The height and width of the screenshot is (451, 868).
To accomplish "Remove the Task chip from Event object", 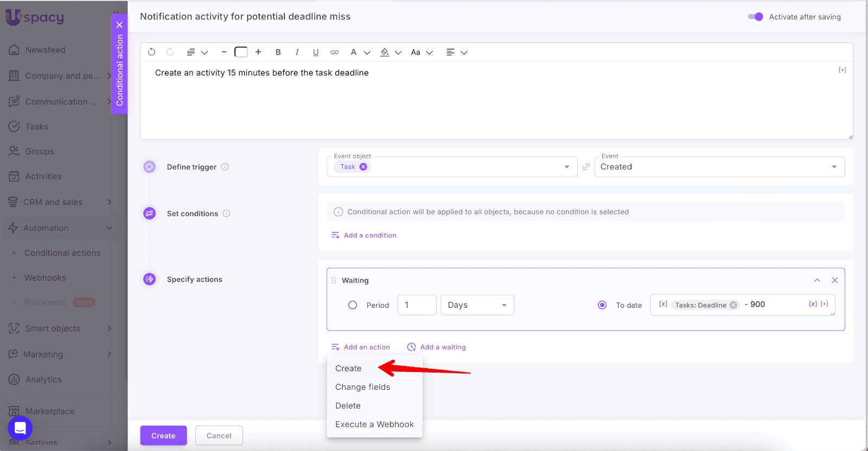I will 363,167.
